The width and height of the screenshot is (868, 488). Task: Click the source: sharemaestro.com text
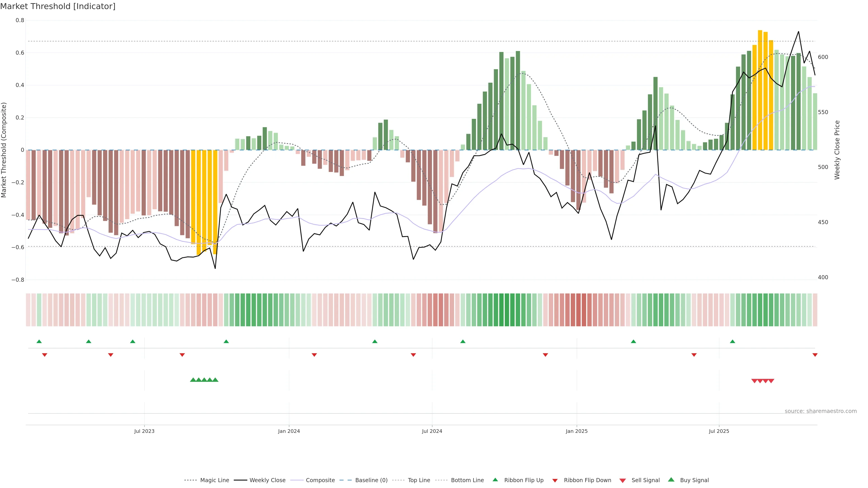click(821, 411)
